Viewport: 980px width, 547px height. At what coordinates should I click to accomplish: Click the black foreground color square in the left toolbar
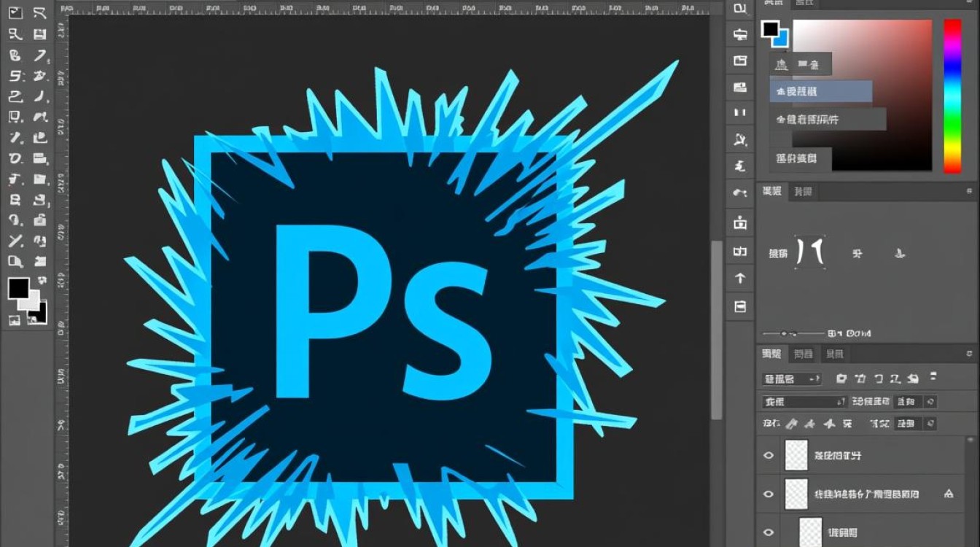(18, 289)
